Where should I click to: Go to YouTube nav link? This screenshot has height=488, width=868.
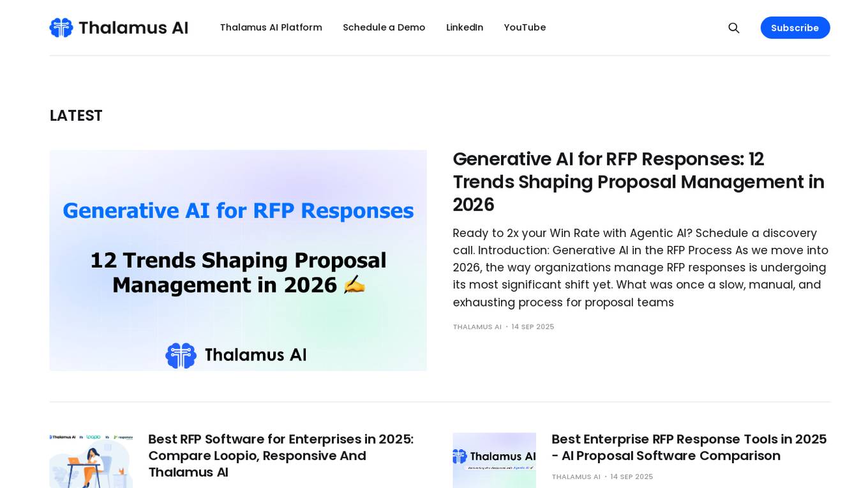click(x=525, y=27)
